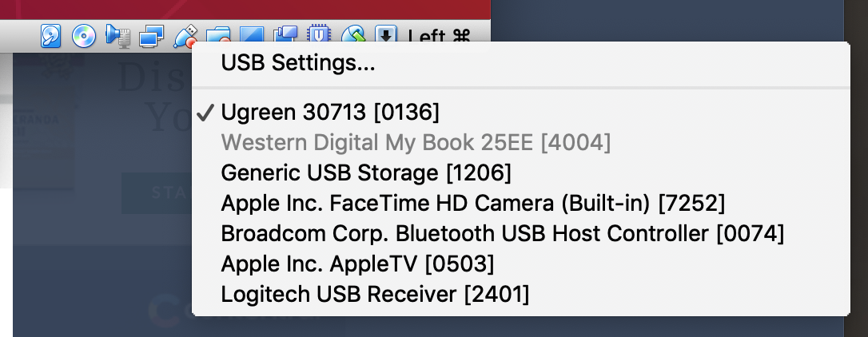The height and width of the screenshot is (337, 868).
Task: Select Broadcom Corp. Bluetooth USB Host Controller
Action: 521,233
